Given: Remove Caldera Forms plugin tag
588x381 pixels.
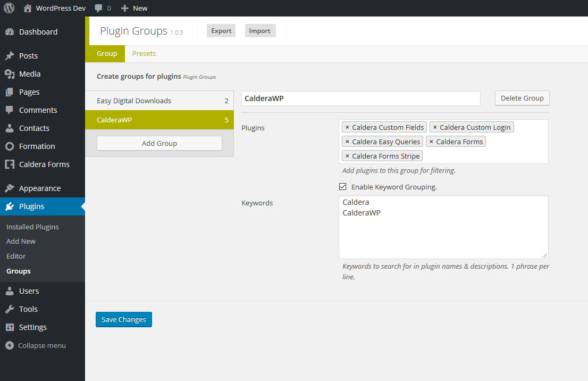Looking at the screenshot, I should pos(431,142).
